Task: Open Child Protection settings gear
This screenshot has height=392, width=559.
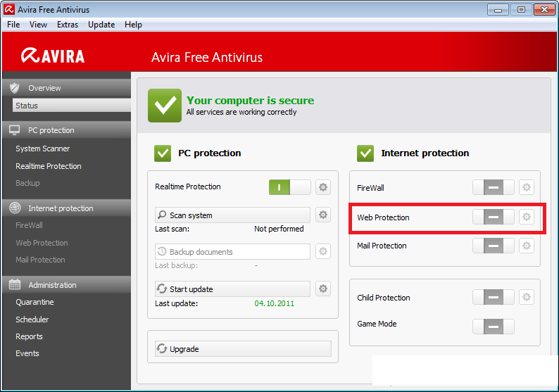Action: pos(527,297)
